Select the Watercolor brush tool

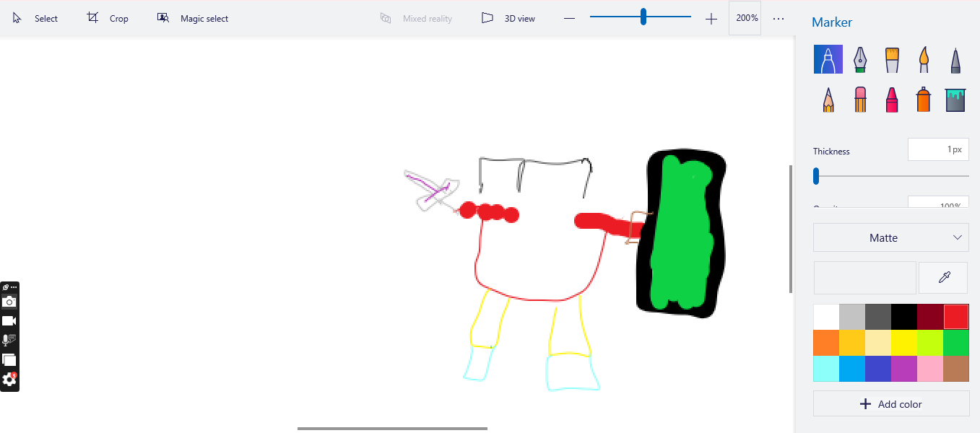pyautogui.click(x=924, y=60)
